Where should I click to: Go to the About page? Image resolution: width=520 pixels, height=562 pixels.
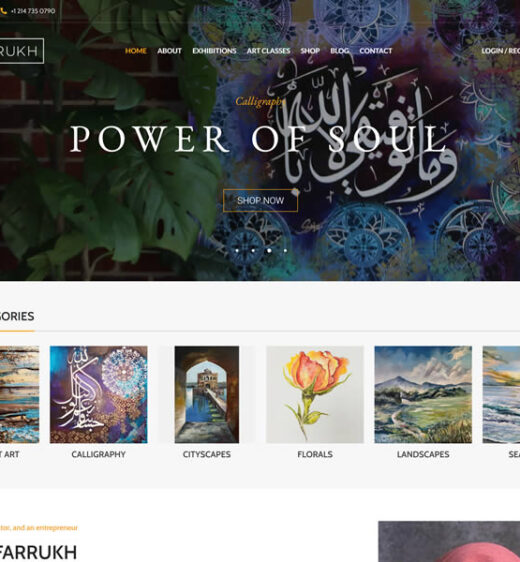point(169,51)
